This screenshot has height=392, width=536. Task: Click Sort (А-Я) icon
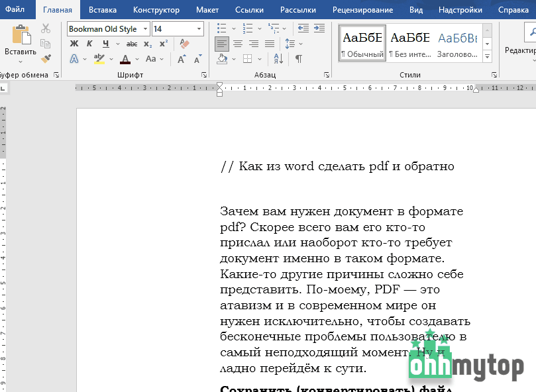(x=278, y=59)
